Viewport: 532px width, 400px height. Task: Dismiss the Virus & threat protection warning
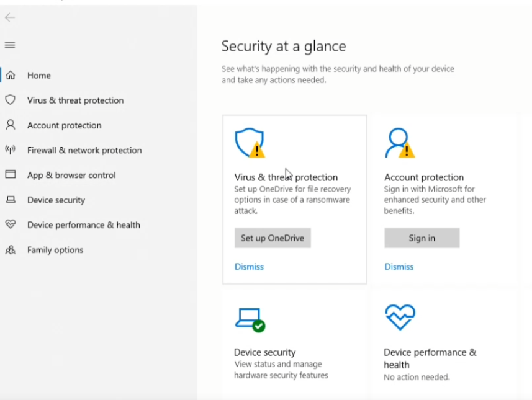point(249,267)
